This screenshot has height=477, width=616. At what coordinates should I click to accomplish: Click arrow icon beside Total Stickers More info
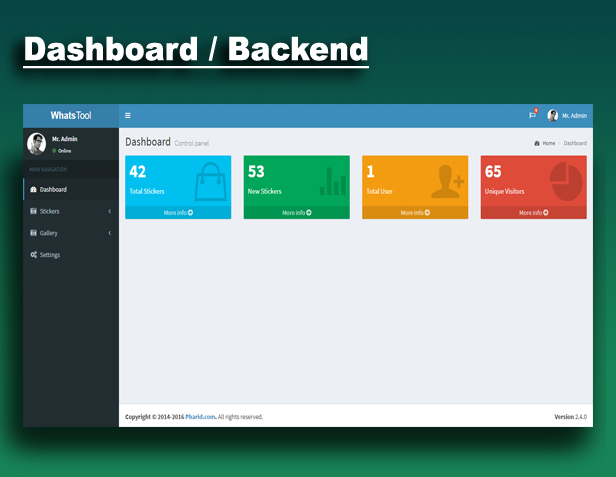191,213
